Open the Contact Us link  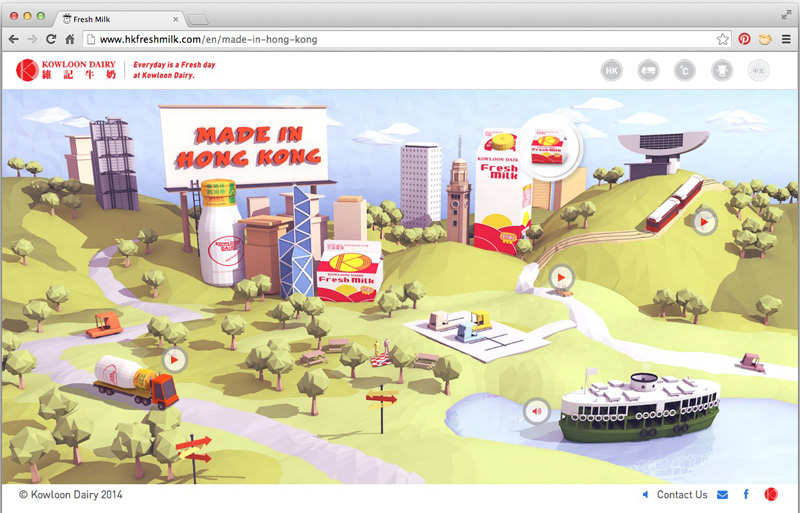pos(682,495)
